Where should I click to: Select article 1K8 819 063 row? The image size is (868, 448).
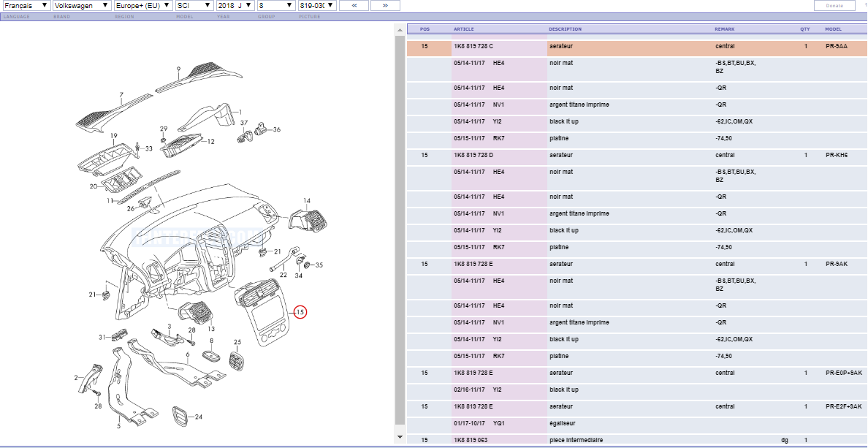click(637, 440)
